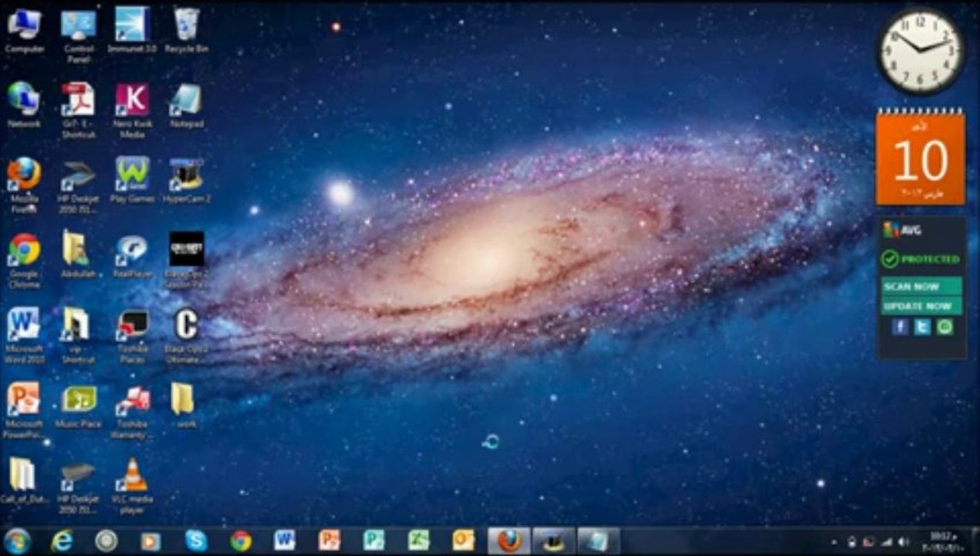Open the AVG Facebook link icon
The width and height of the screenshot is (980, 556).
click(x=899, y=327)
